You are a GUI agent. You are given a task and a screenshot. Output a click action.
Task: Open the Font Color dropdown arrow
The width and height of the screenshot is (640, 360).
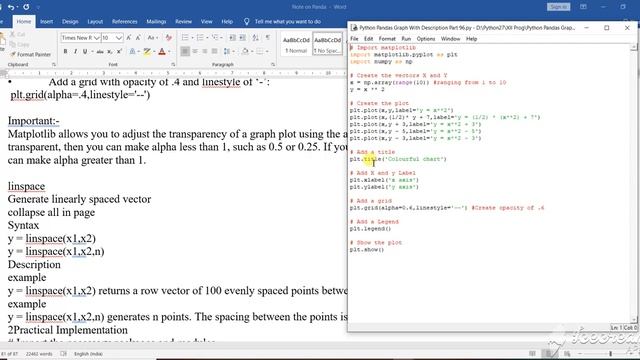(169, 51)
